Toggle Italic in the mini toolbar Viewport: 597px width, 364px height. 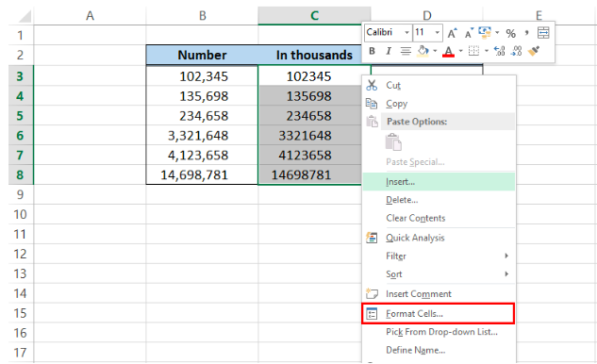389,51
